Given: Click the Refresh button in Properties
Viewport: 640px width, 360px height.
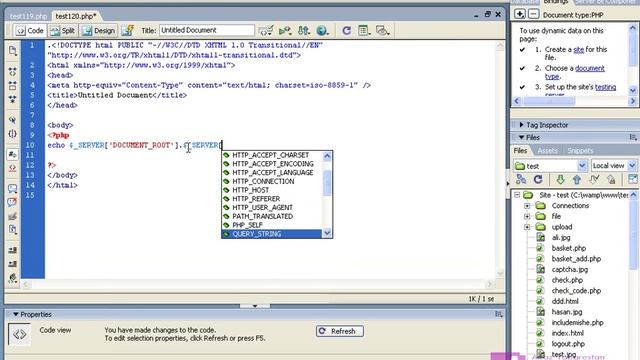Looking at the screenshot, I should (x=340, y=331).
